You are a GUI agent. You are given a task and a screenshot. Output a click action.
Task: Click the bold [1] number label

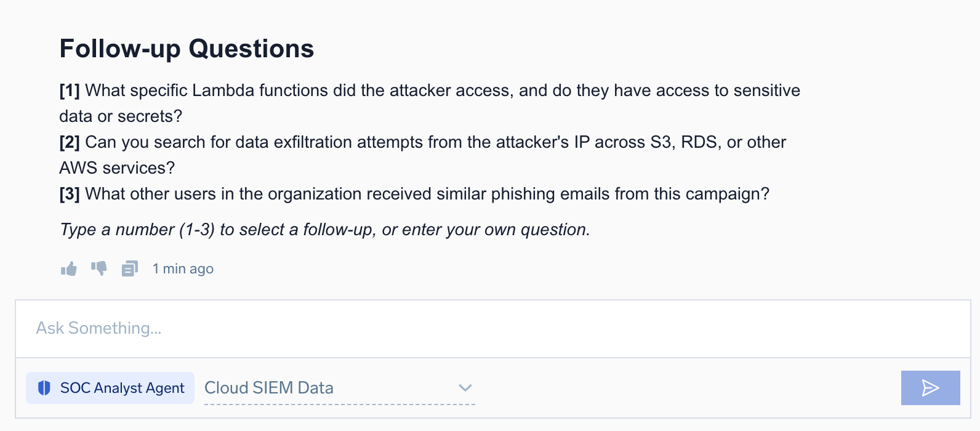pyautogui.click(x=70, y=91)
